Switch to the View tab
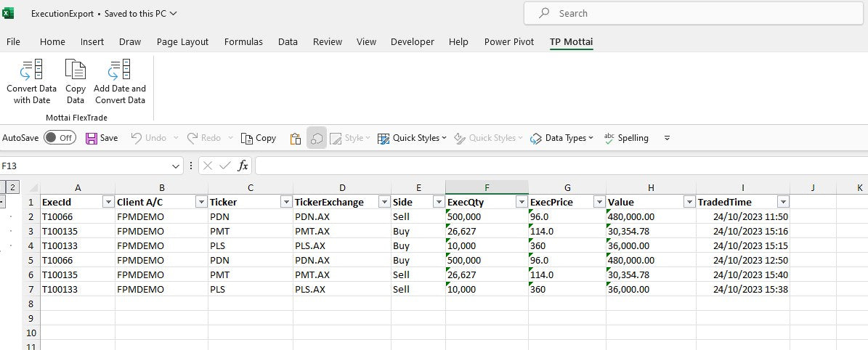This screenshot has height=350, width=868. click(x=367, y=41)
